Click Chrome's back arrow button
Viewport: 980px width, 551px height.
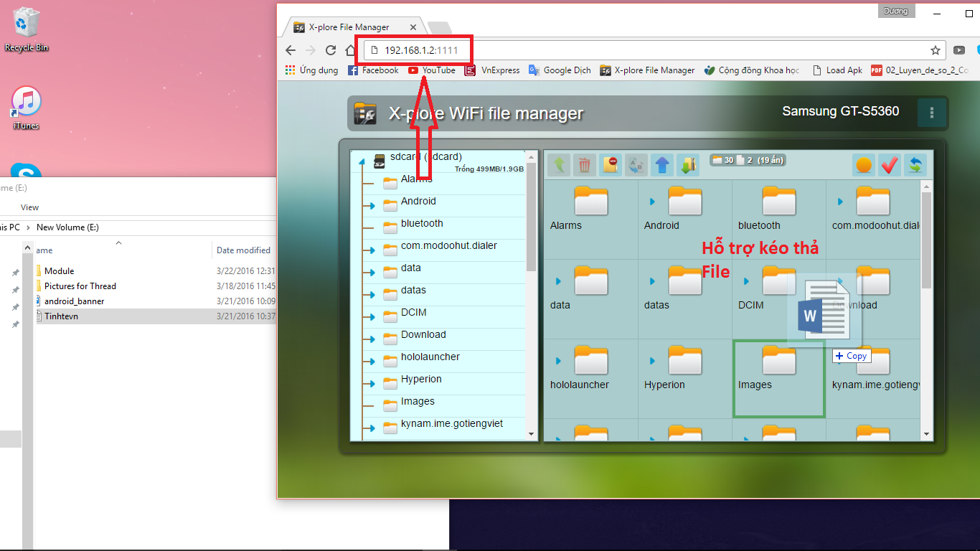[x=291, y=50]
